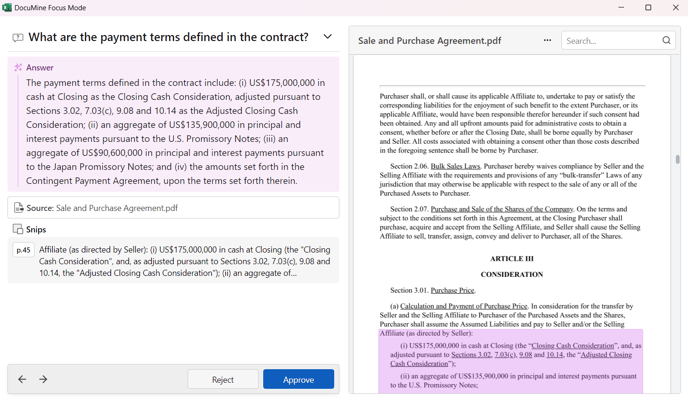Follow the 10.14 section link in the document
This screenshot has width=688, height=400.
[x=555, y=354]
